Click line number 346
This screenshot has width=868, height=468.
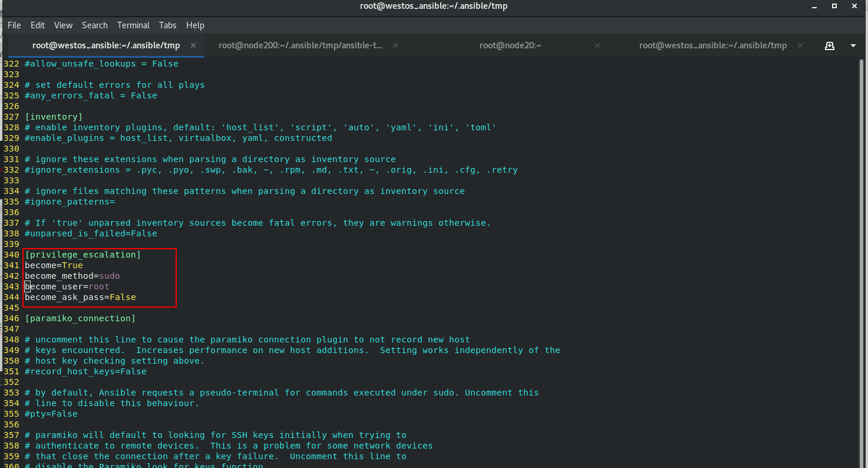(x=11, y=318)
